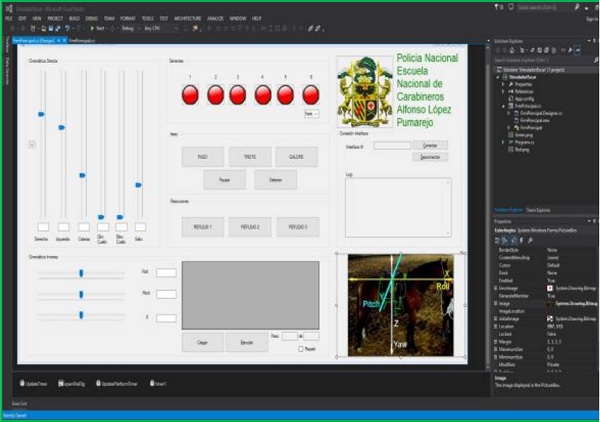Click the UpdateTimer component in tray

(35, 384)
